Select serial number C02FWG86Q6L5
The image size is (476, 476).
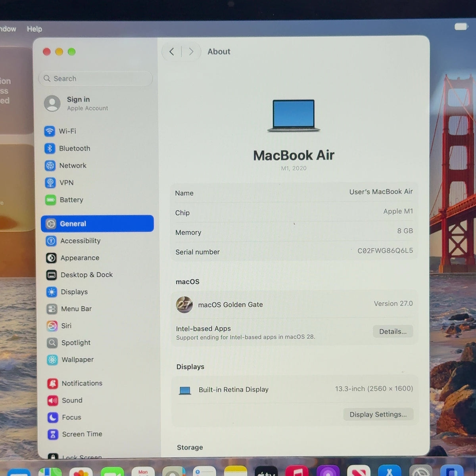385,251
